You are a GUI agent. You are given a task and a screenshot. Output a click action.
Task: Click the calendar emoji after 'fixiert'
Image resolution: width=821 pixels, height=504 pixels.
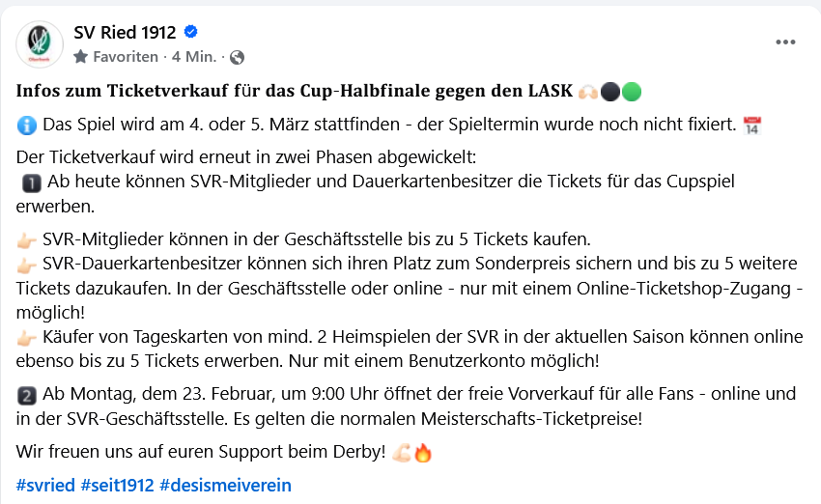(752, 126)
